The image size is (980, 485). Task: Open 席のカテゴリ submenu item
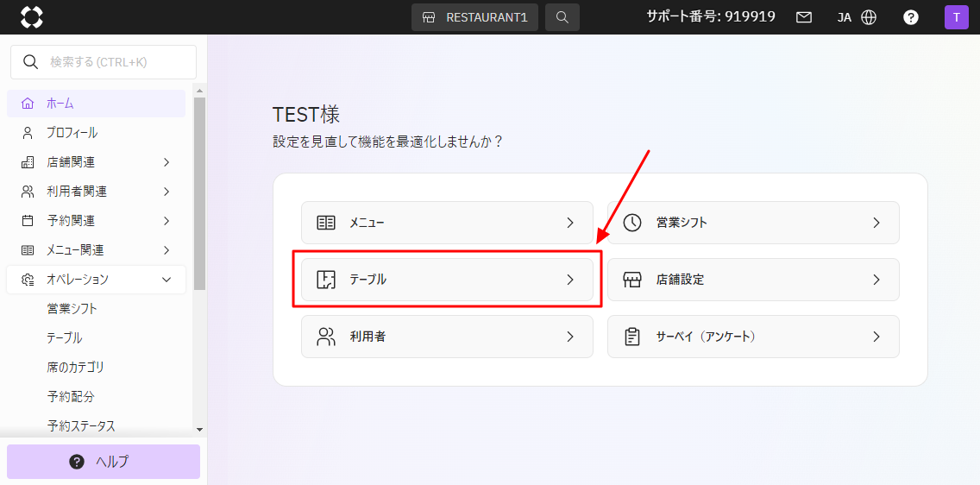(x=75, y=368)
